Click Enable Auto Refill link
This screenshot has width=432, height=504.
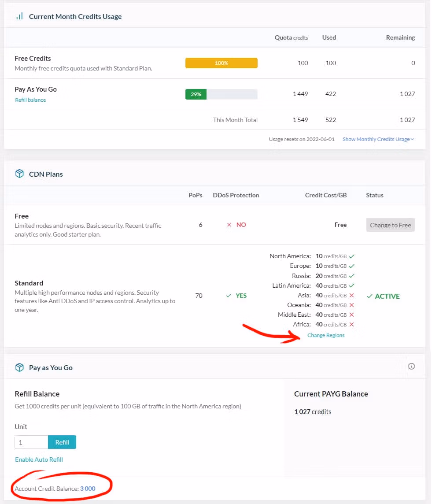(x=39, y=460)
